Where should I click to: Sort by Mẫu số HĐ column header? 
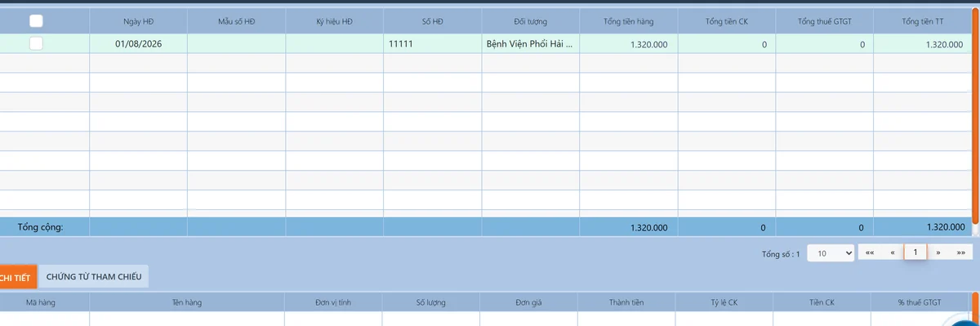point(237,21)
